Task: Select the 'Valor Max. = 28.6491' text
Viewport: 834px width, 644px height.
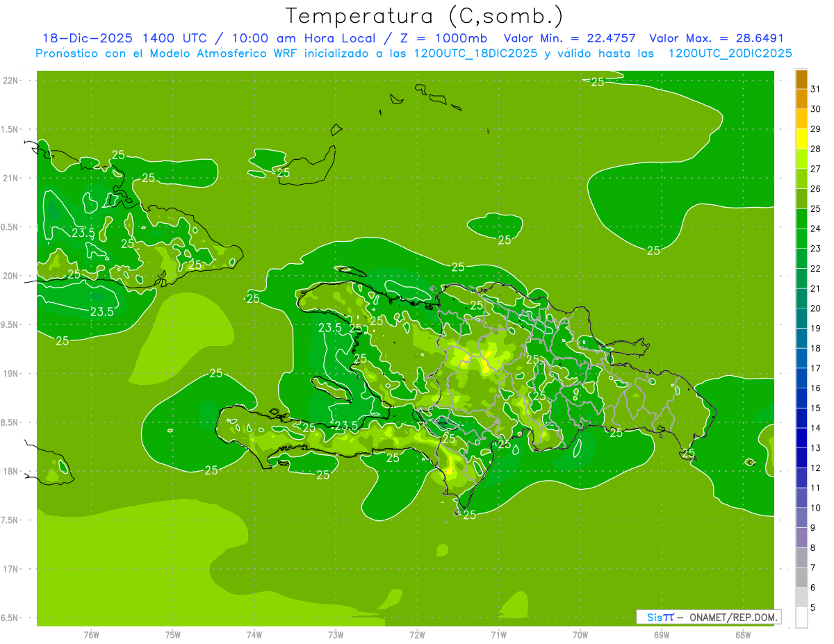Action: 716,38
